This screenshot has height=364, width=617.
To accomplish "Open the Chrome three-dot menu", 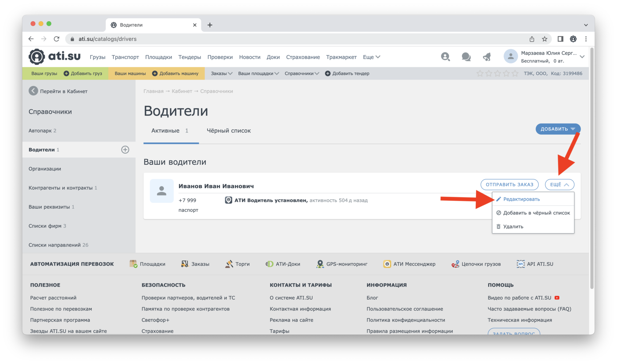I will point(586,39).
